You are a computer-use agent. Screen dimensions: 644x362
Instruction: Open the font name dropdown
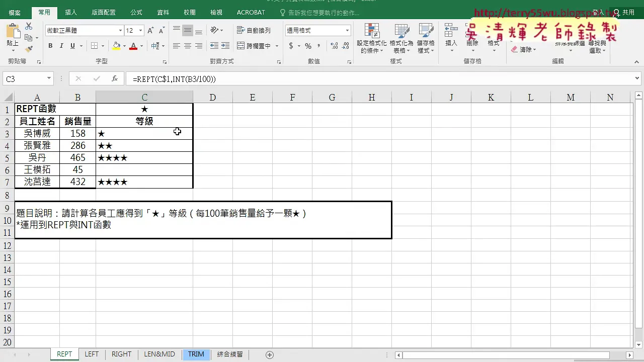click(x=120, y=31)
